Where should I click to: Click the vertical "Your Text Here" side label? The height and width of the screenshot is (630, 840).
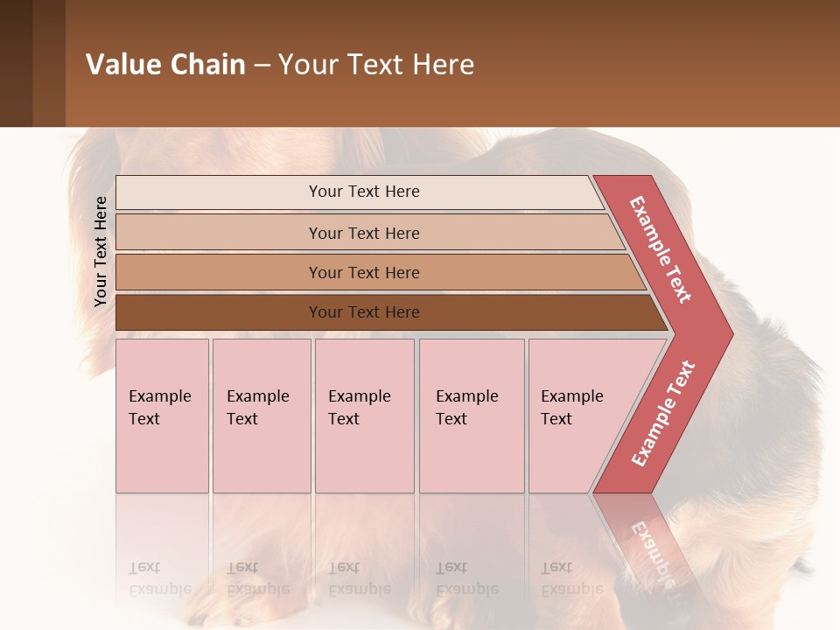101,251
